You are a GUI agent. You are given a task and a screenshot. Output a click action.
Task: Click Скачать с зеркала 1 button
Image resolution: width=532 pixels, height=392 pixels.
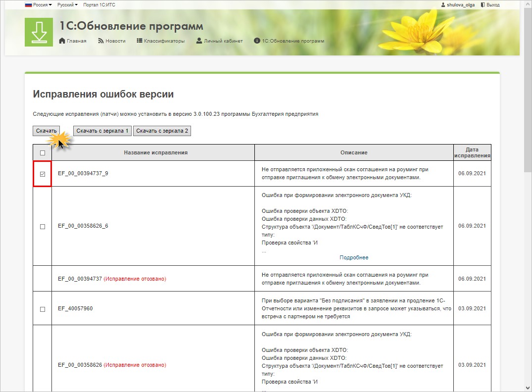pos(102,131)
